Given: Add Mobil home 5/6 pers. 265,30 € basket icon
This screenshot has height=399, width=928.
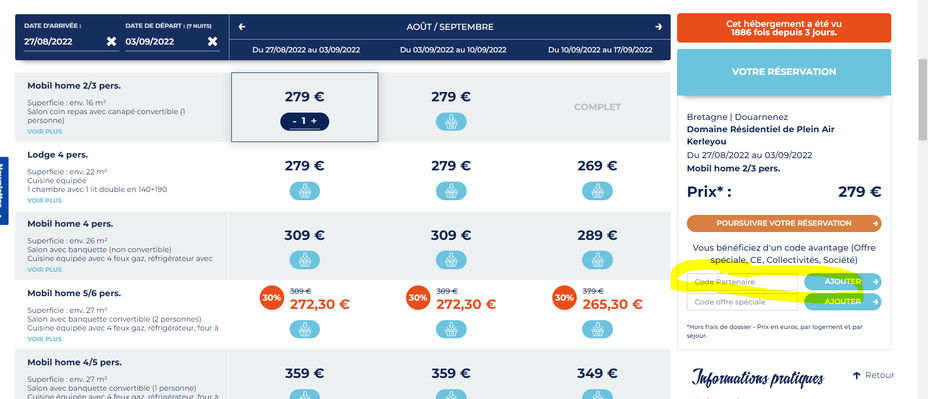Looking at the screenshot, I should coord(598,329).
